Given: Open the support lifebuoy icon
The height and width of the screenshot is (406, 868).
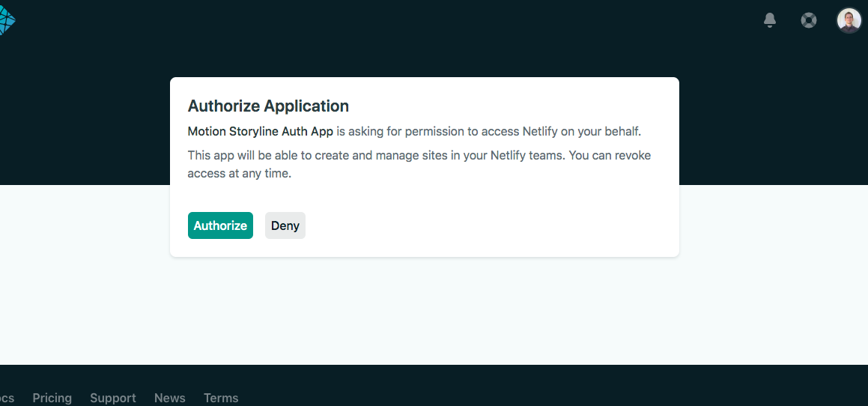Looking at the screenshot, I should click(x=809, y=20).
